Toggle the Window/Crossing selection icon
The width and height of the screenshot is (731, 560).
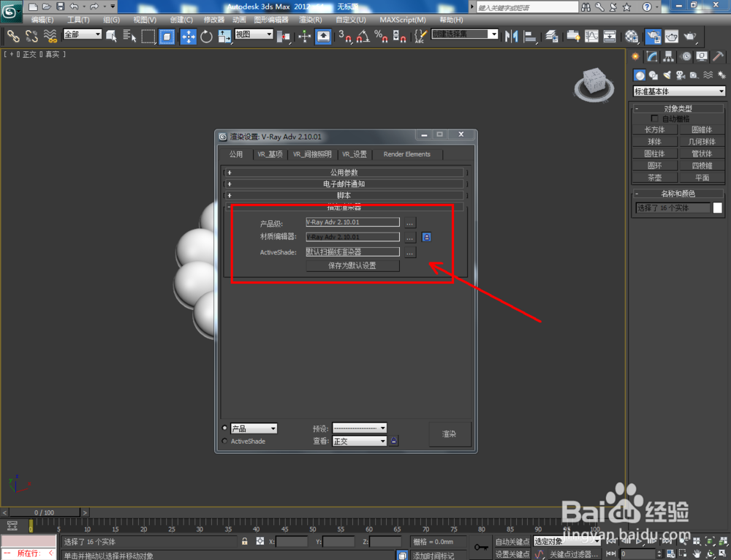click(167, 37)
